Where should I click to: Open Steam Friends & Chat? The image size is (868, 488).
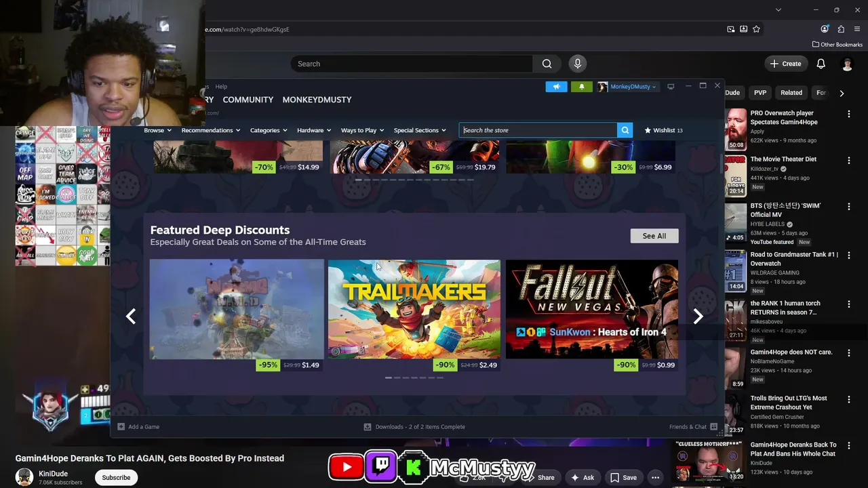(x=693, y=427)
